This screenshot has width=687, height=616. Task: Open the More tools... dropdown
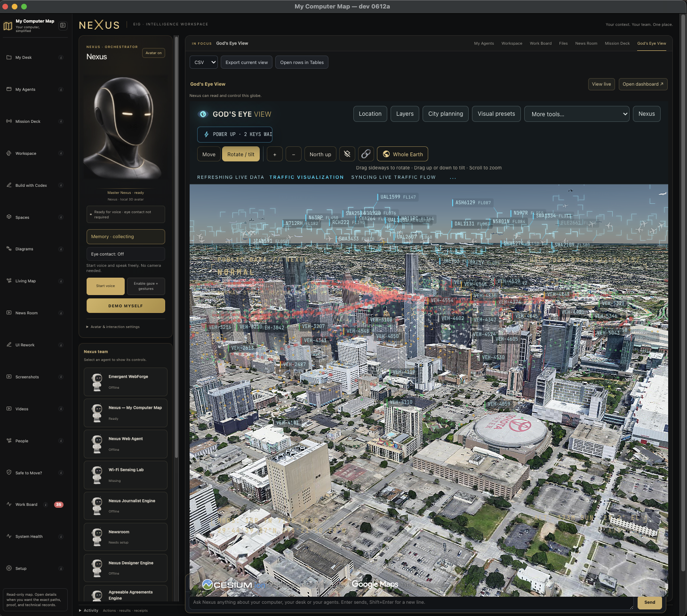point(577,114)
